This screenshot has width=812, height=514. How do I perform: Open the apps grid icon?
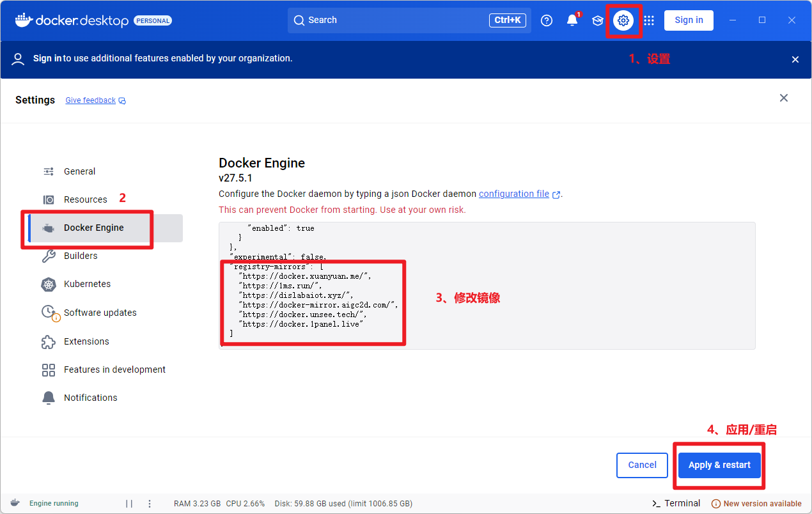point(649,20)
